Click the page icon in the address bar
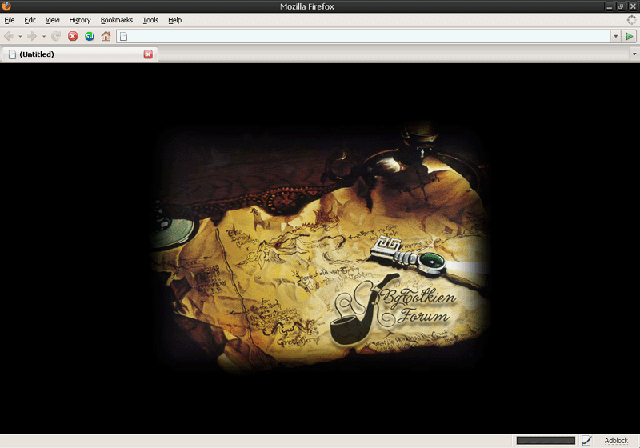Image resolution: width=640 pixels, height=448 pixels. (x=123, y=36)
